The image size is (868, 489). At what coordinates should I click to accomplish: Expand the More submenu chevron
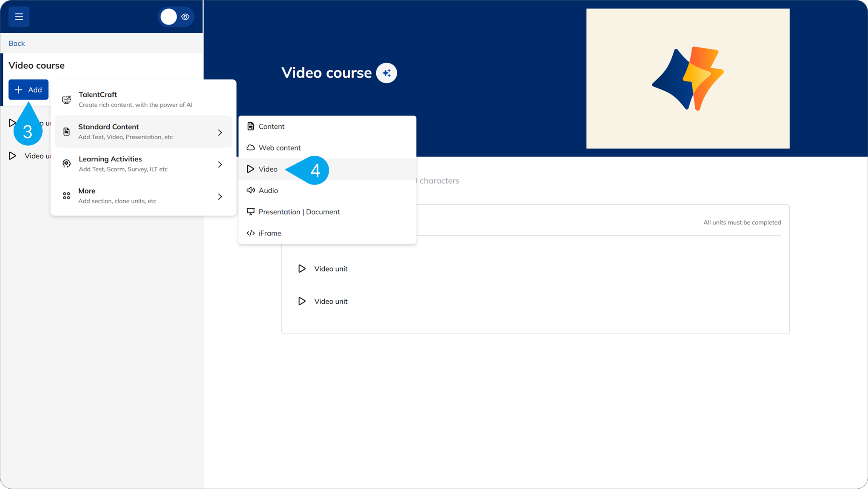pyautogui.click(x=220, y=197)
